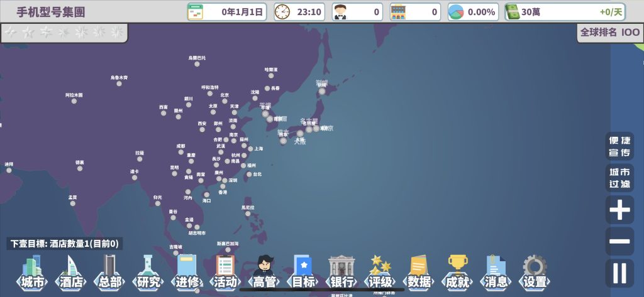Select the 香港 city marker

pyautogui.click(x=223, y=186)
